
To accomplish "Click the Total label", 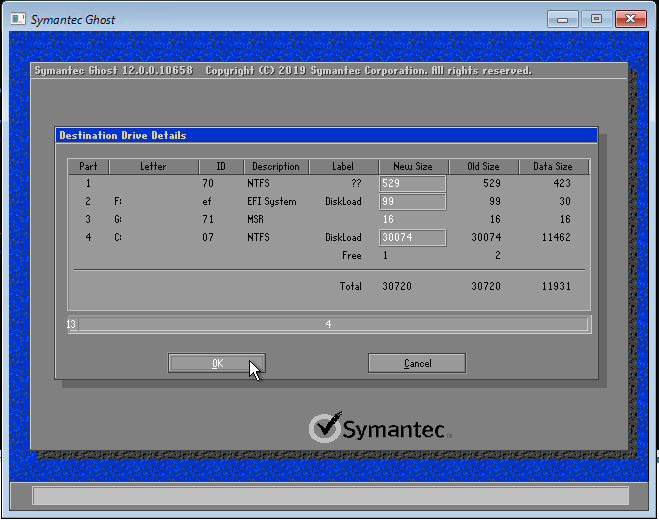I will point(351,286).
